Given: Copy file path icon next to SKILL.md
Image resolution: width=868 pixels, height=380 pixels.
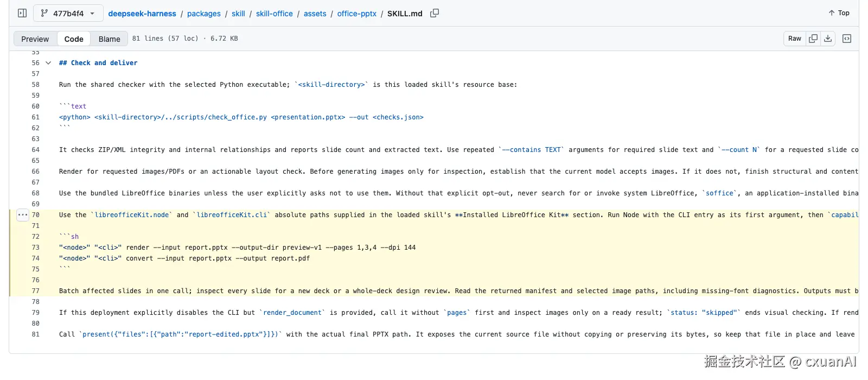Looking at the screenshot, I should point(435,13).
